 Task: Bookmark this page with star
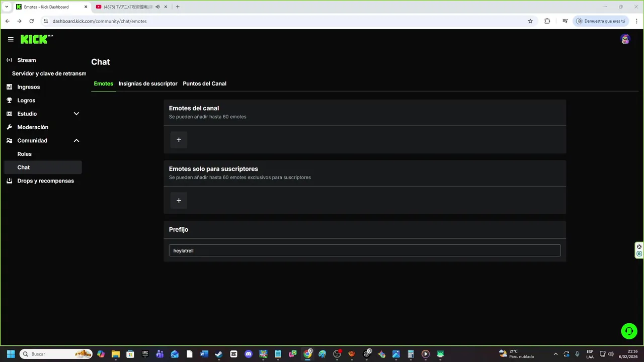click(x=530, y=21)
